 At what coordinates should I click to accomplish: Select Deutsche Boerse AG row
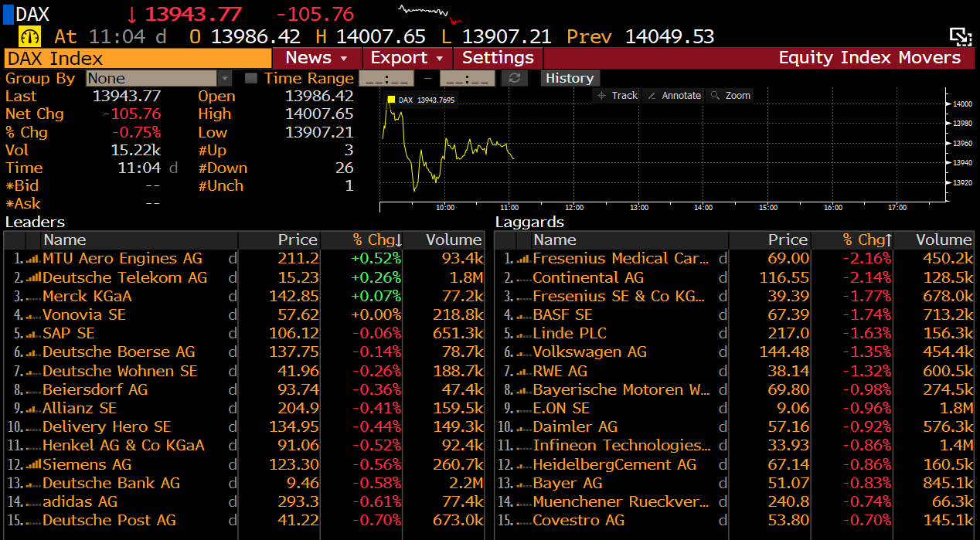(x=244, y=352)
